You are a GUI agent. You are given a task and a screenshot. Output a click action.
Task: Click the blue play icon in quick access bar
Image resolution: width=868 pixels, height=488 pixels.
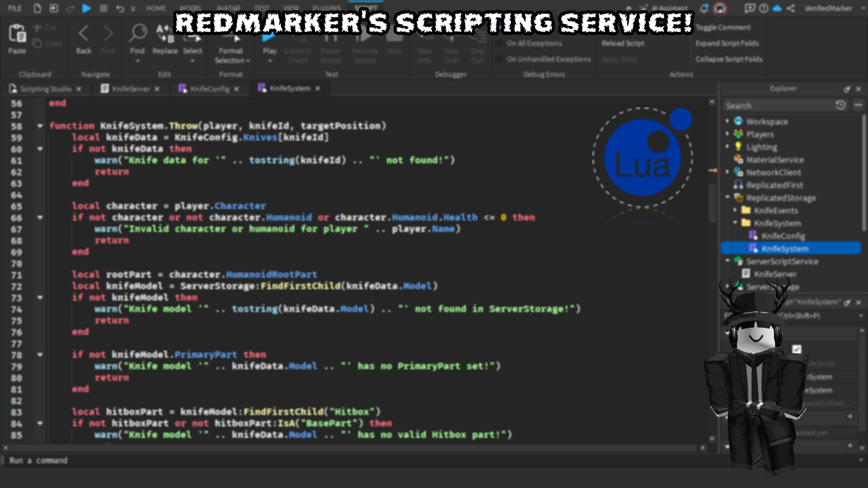pos(87,8)
